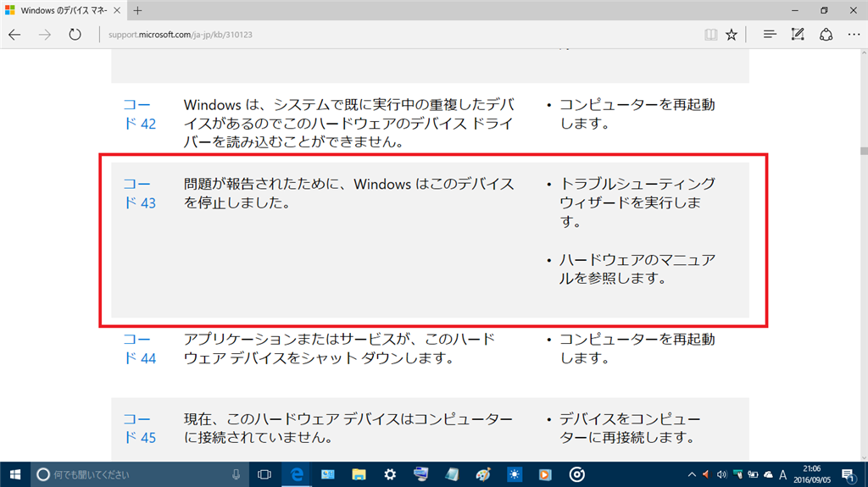Click the text ハードウェアのマニュアルを参照します
Viewport: 868px width, 487px height.
[x=637, y=269]
